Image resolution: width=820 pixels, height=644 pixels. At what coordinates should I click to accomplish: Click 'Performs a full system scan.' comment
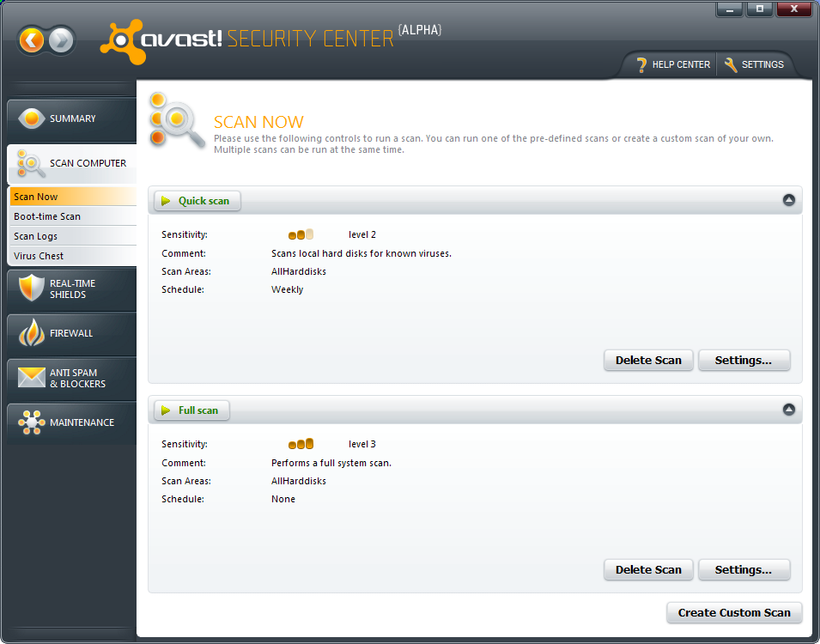(331, 463)
